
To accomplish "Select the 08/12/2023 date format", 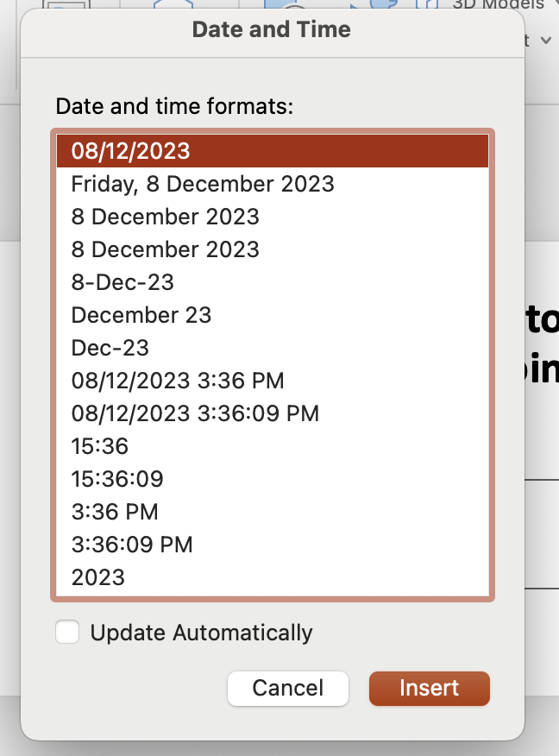I will tap(130, 151).
